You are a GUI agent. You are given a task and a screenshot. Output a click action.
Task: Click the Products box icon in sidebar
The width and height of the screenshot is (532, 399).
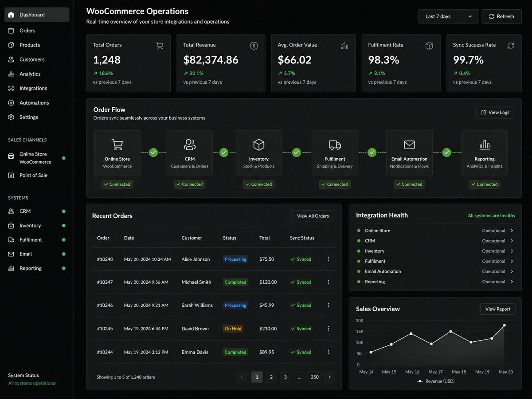[x=11, y=45]
